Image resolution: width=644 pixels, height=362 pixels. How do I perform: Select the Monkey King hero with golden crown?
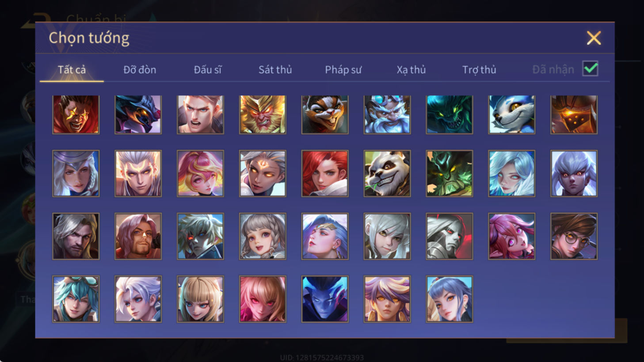(263, 114)
